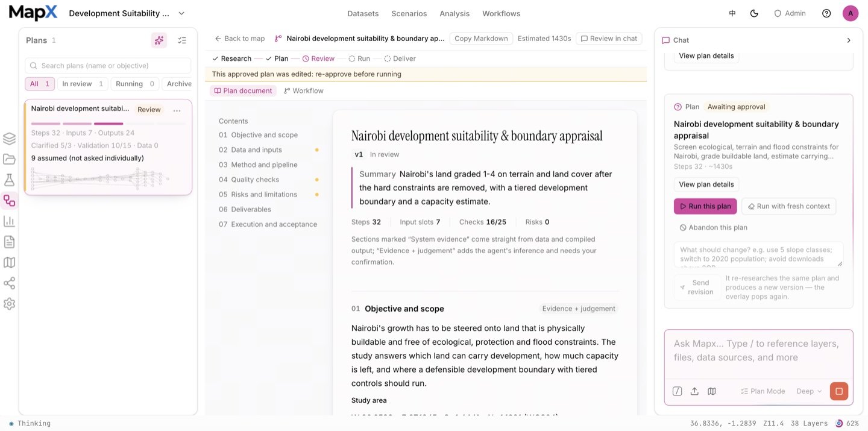The width and height of the screenshot is (868, 431).
Task: Switch to the Workflow tab
Action: [304, 90]
